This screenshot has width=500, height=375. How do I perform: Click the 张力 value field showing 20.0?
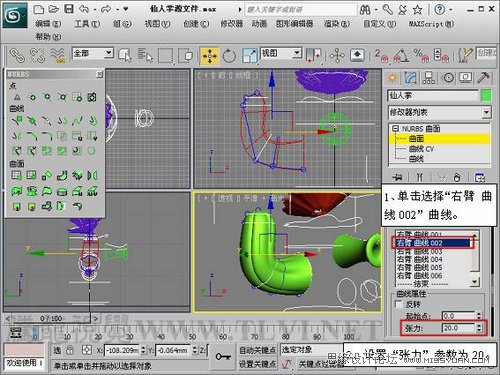point(458,328)
